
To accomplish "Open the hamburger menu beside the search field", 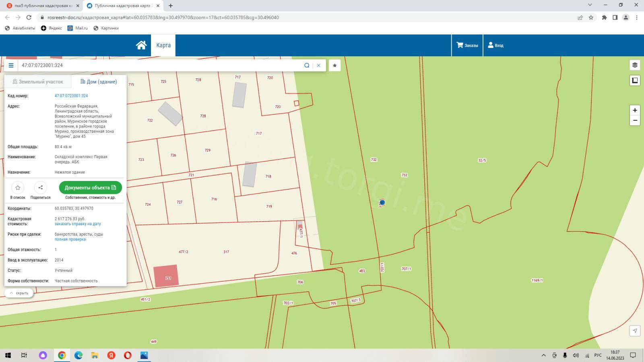I will coord(11,66).
